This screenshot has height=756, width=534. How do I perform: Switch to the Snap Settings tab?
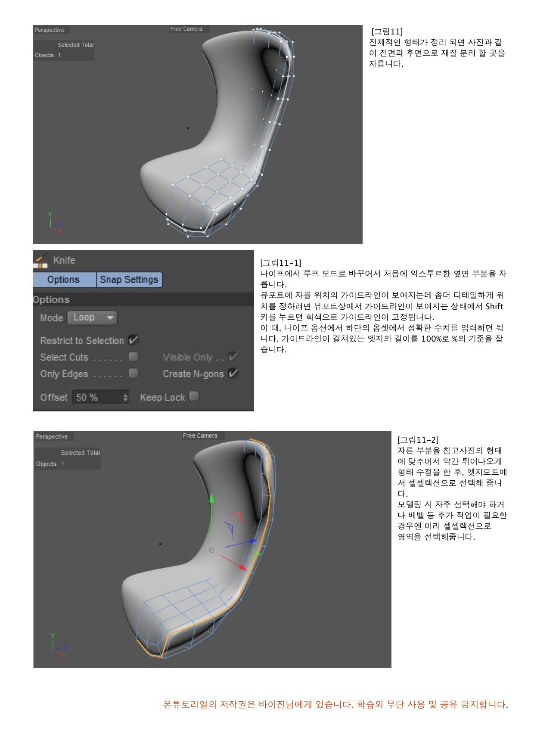(129, 280)
